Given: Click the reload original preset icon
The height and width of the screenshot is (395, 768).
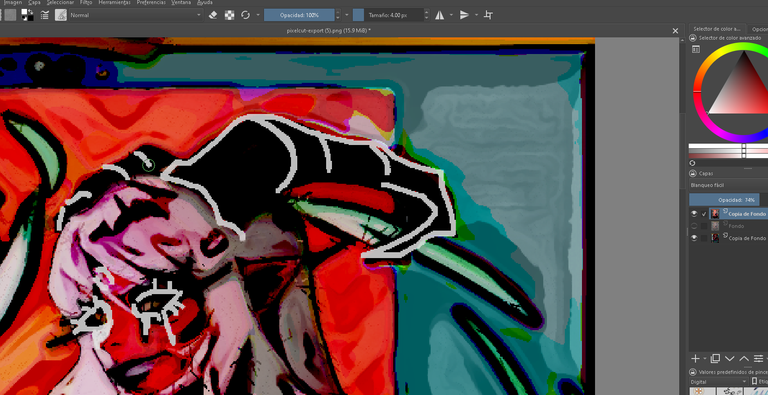Looking at the screenshot, I should [x=245, y=15].
